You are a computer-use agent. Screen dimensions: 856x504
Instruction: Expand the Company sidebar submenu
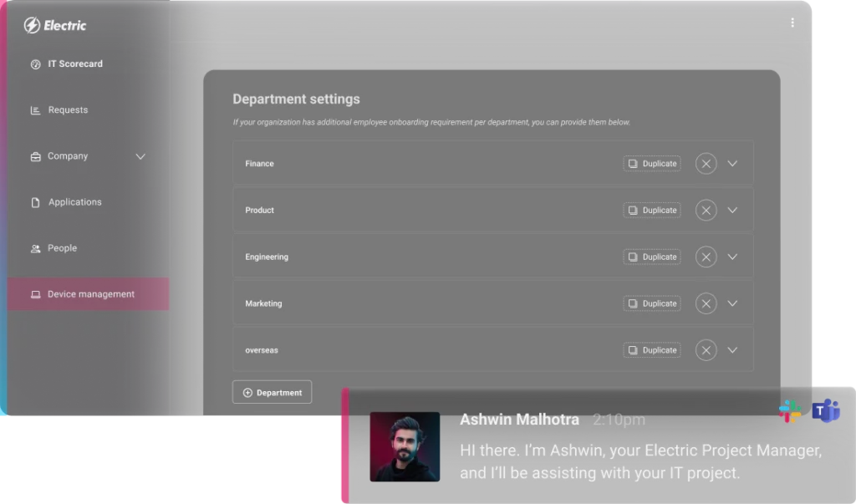coord(140,156)
